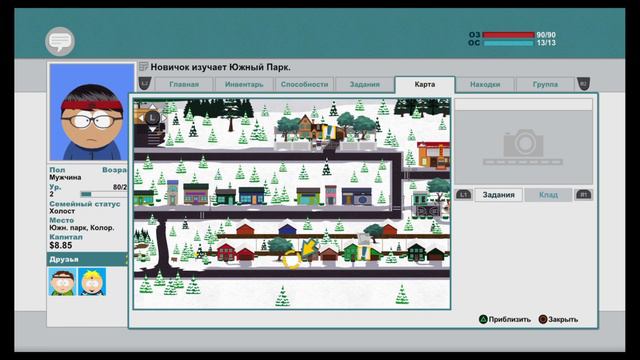Click the Капитал label
This screenshot has height=360, width=640.
[66, 237]
